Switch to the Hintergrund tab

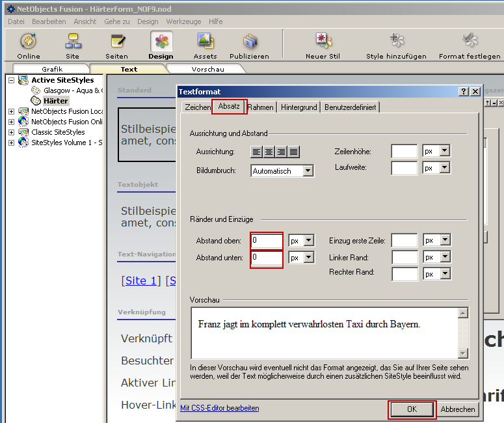[x=298, y=107]
